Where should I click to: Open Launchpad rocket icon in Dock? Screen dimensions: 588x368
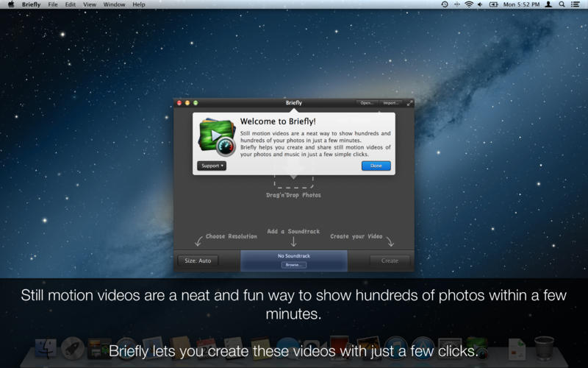[72, 348]
